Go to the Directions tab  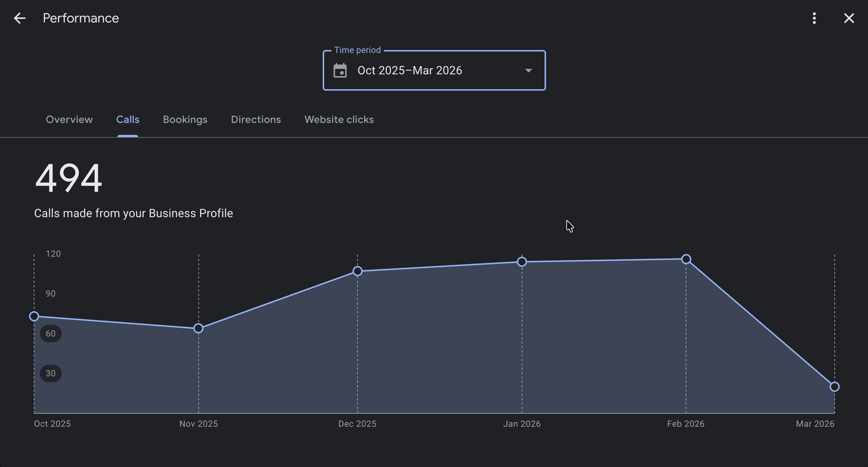coord(256,120)
